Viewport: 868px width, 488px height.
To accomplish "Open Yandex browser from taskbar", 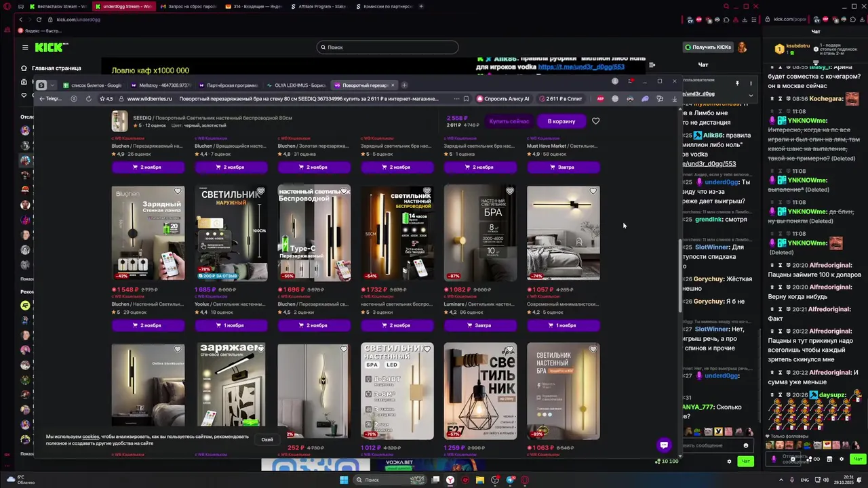I will pos(450,480).
